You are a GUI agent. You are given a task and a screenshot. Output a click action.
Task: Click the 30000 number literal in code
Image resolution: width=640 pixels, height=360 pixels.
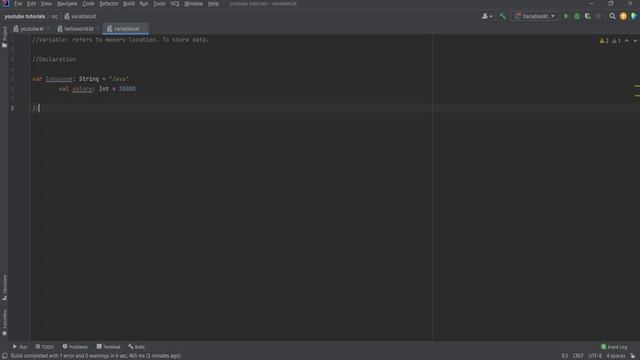(x=127, y=89)
